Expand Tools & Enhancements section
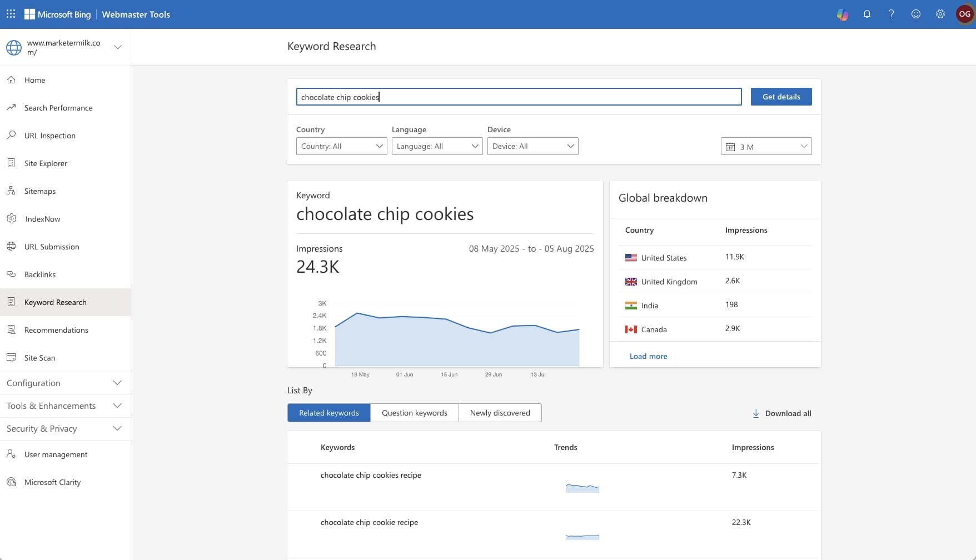976x560 pixels. click(x=65, y=406)
